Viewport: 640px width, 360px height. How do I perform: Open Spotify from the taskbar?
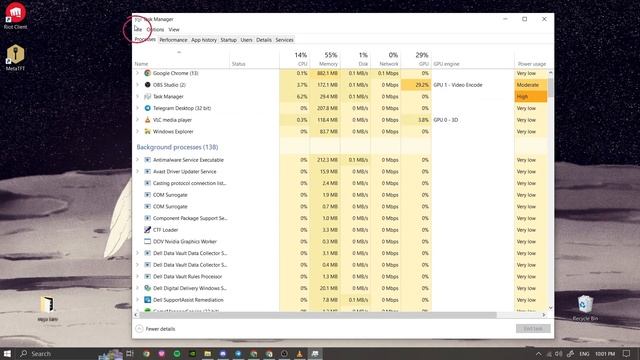177,353
